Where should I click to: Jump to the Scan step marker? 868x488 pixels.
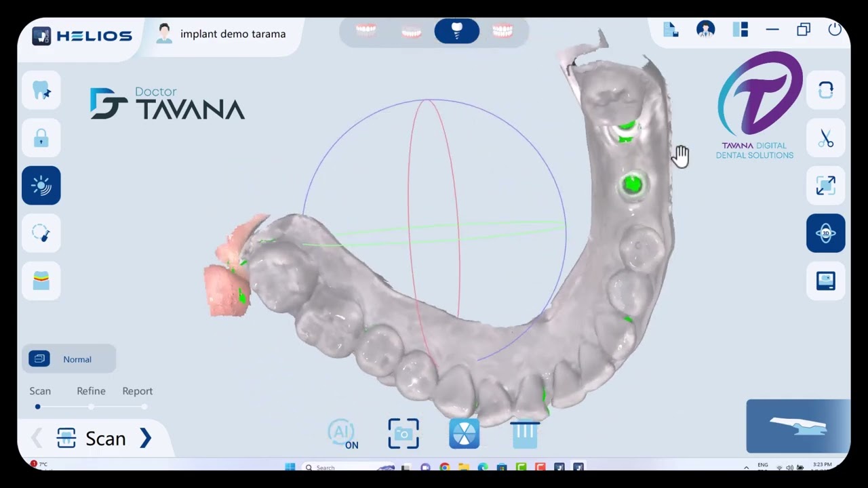click(38, 407)
